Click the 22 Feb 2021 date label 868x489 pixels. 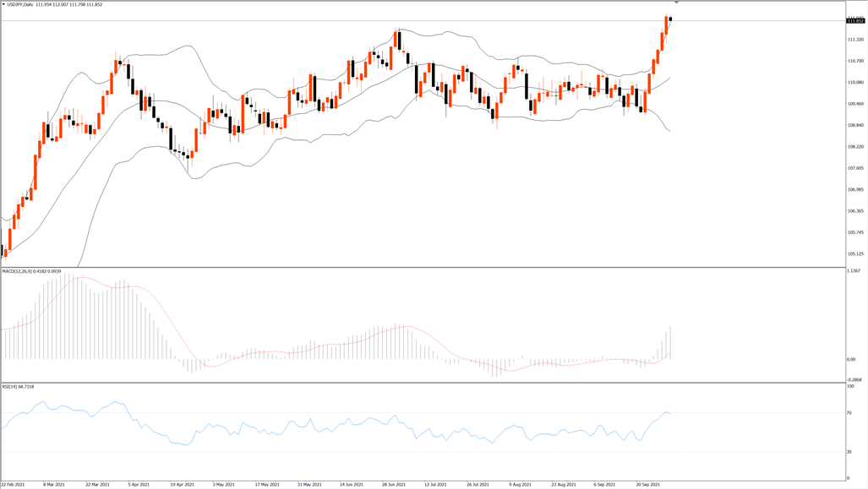click(x=13, y=485)
